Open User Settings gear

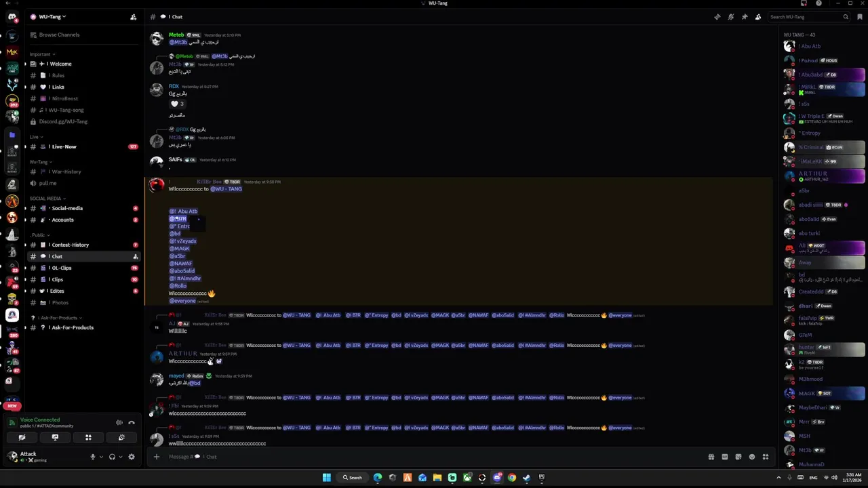132,457
